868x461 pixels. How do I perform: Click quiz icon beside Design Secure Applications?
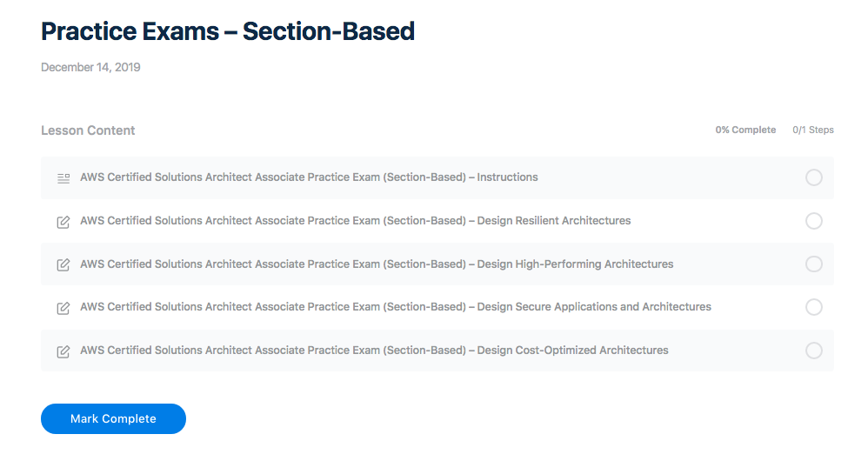pos(63,308)
